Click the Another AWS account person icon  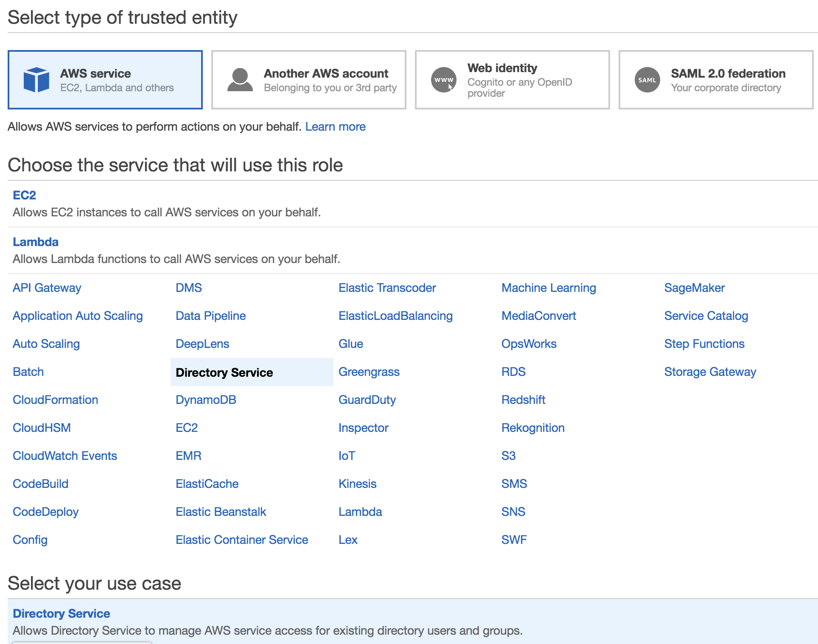pyautogui.click(x=240, y=80)
